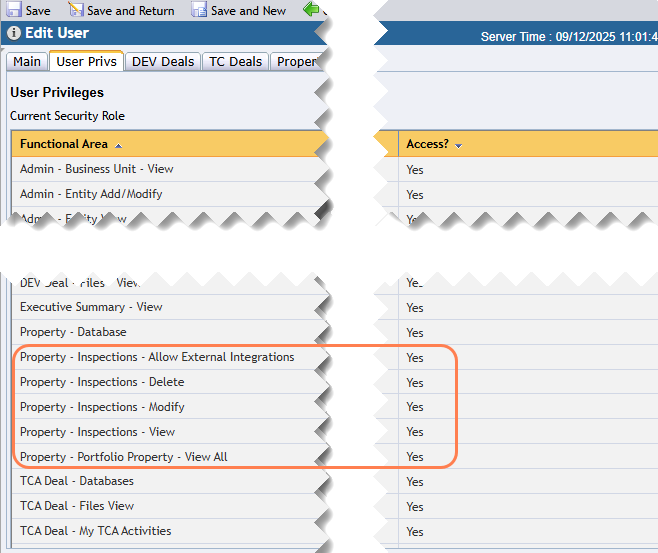Click the Save disk icon
This screenshot has width=658, height=553.
pyautogui.click(x=12, y=10)
